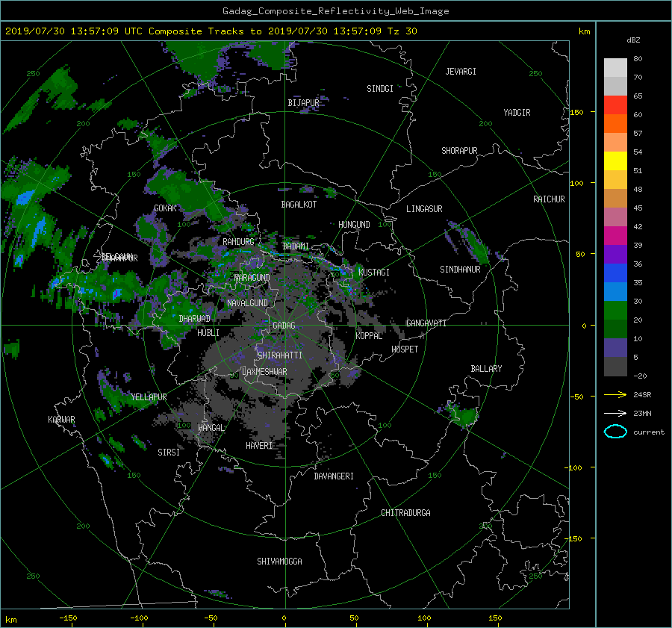Viewport: 672px width, 628px height.
Task: Pick the blue 35 dBZ legend swatch
Action: [x=615, y=273]
